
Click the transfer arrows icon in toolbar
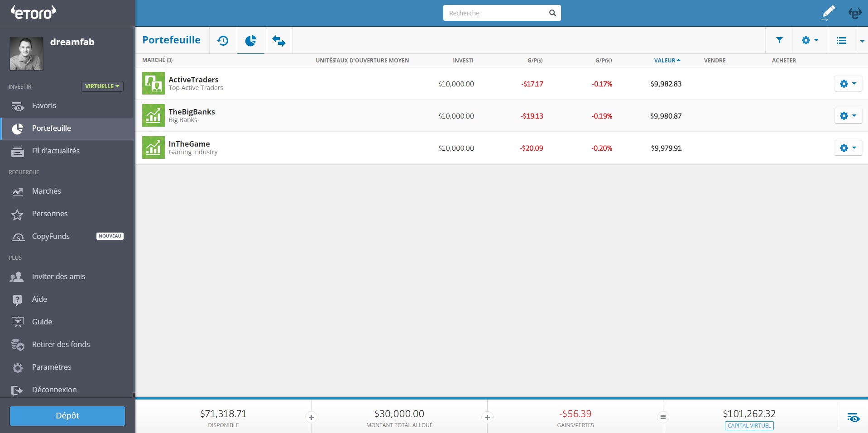tap(279, 41)
